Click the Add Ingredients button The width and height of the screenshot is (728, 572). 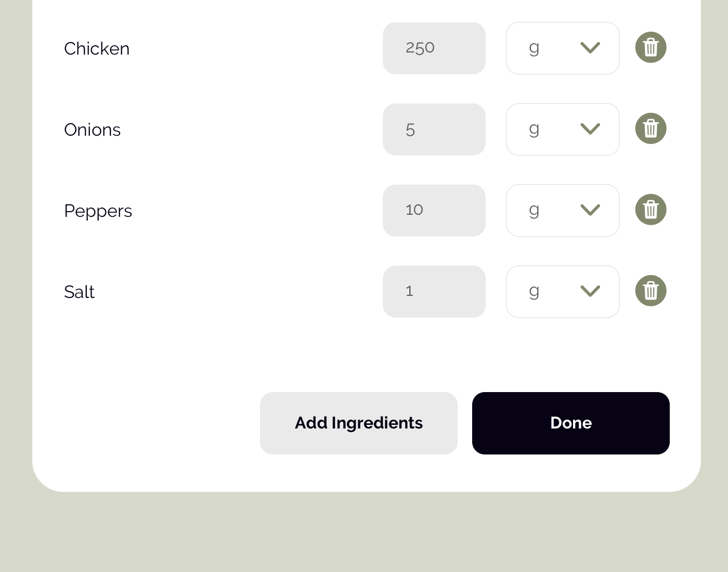click(359, 423)
